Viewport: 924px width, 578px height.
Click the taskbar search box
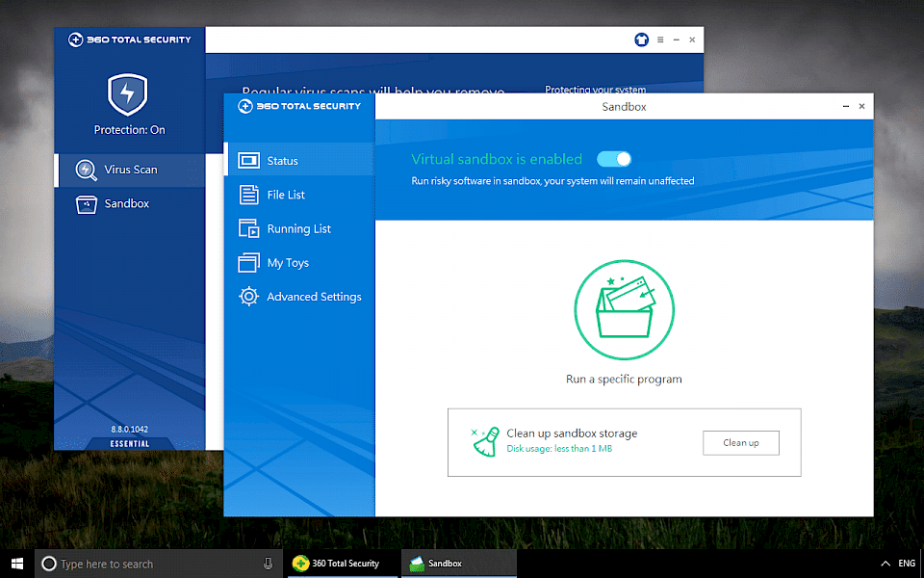(159, 564)
